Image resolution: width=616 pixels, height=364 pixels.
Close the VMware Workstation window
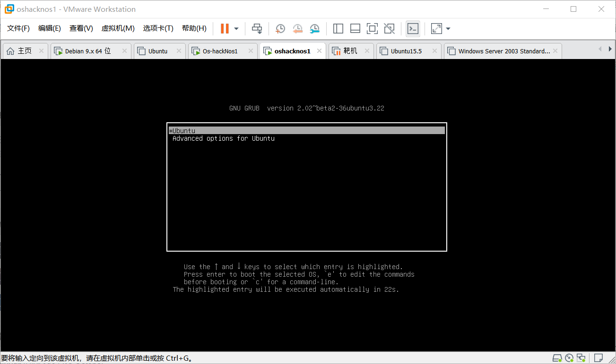pyautogui.click(x=601, y=9)
